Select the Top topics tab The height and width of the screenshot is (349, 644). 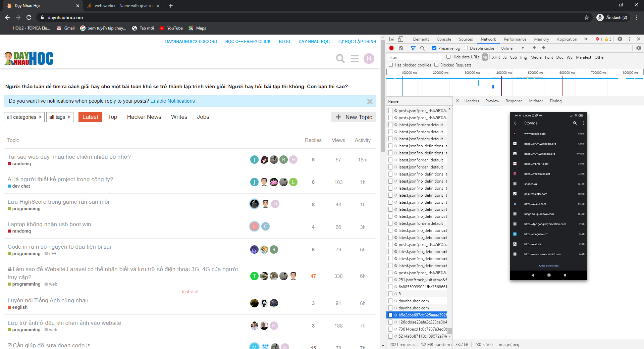(x=112, y=117)
